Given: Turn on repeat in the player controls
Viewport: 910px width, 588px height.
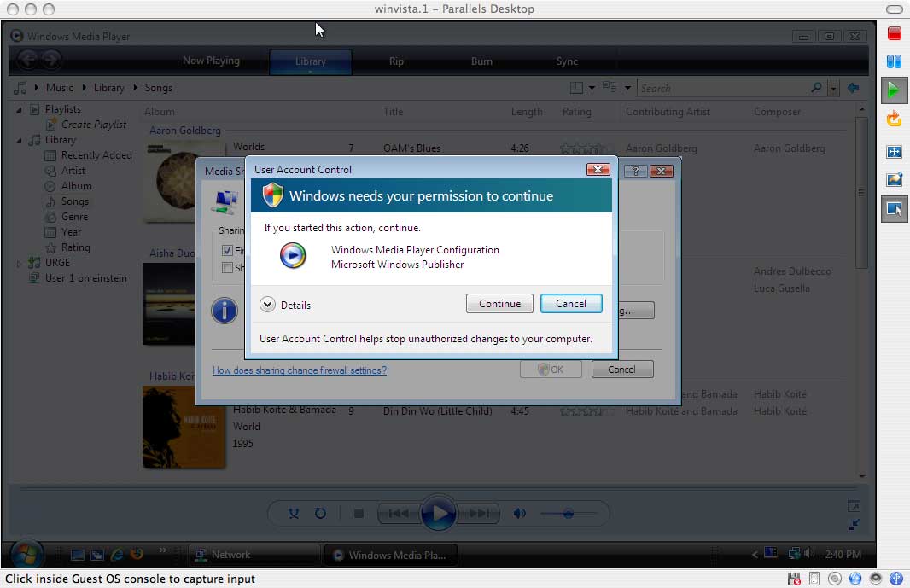Looking at the screenshot, I should [320, 513].
